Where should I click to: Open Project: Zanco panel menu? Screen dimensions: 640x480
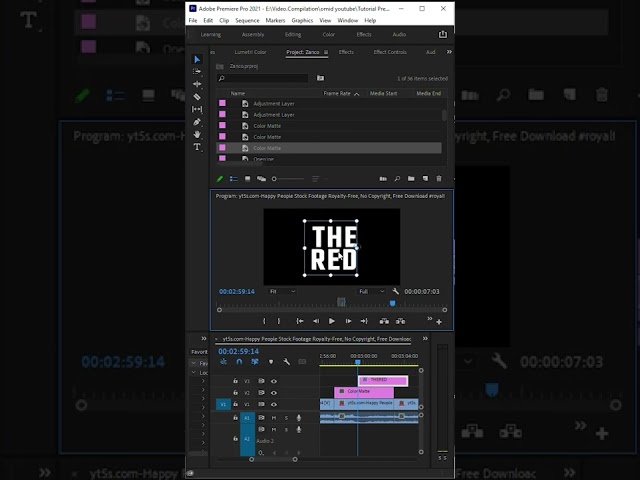point(326,52)
